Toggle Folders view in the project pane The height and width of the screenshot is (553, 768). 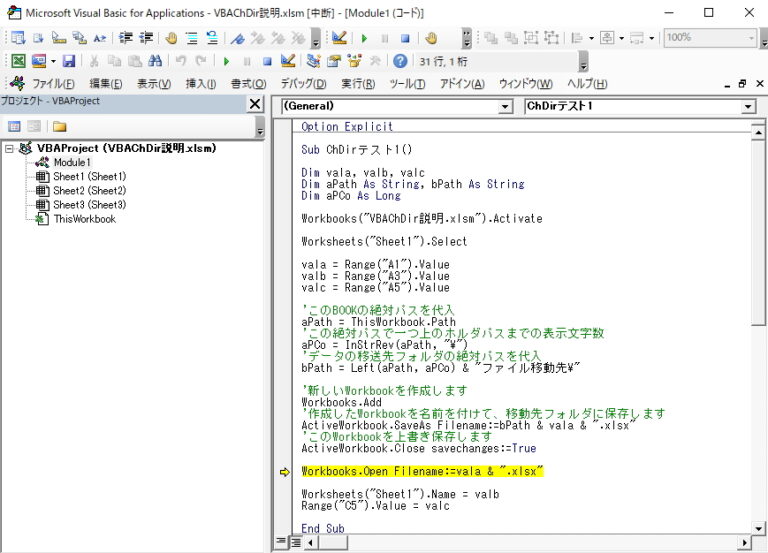point(59,127)
